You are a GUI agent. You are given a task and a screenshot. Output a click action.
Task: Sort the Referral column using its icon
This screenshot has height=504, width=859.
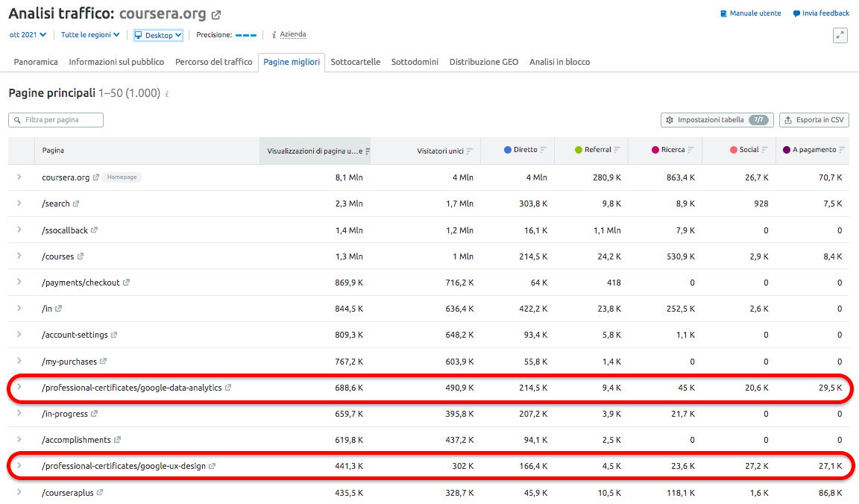617,151
